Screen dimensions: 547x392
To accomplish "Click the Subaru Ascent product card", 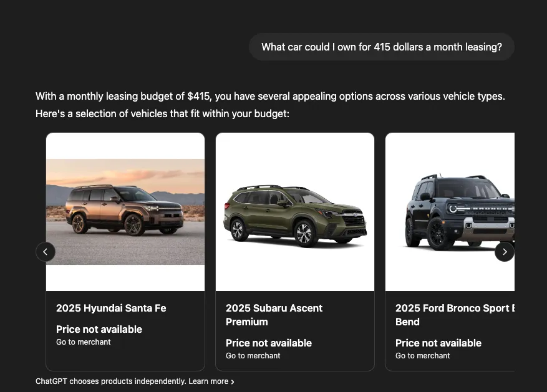I will (x=294, y=251).
